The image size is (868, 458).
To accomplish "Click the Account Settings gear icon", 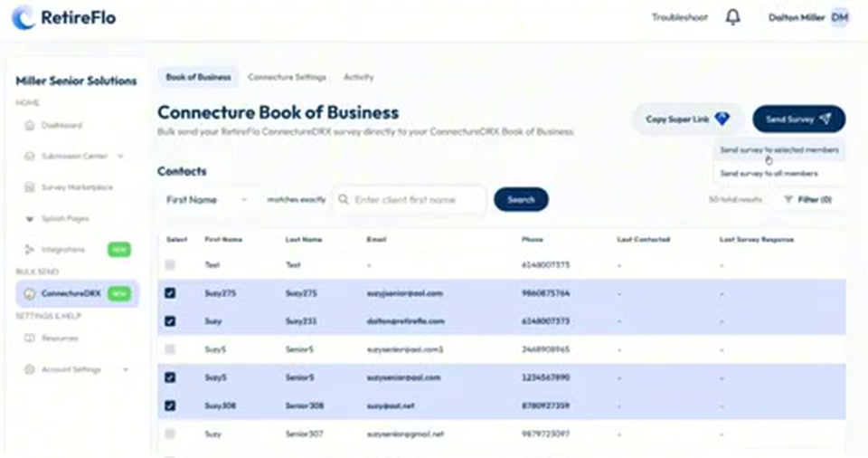I will 30,369.
